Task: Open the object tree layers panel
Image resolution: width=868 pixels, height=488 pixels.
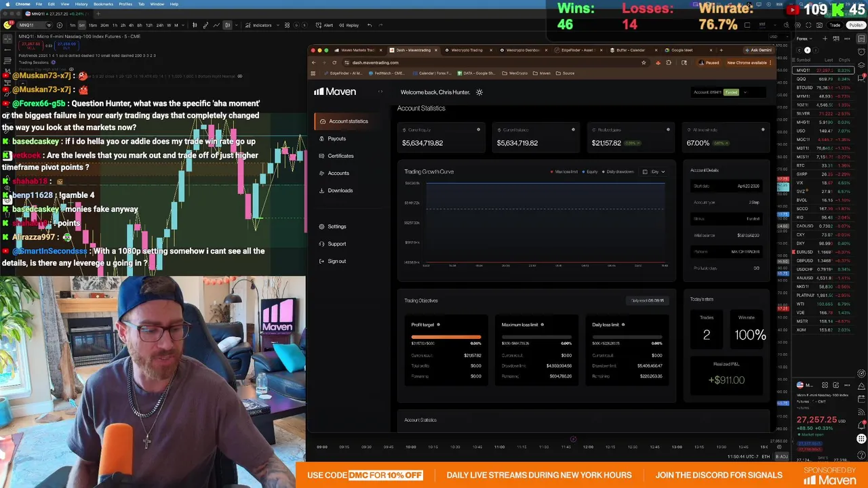Action: (862, 65)
